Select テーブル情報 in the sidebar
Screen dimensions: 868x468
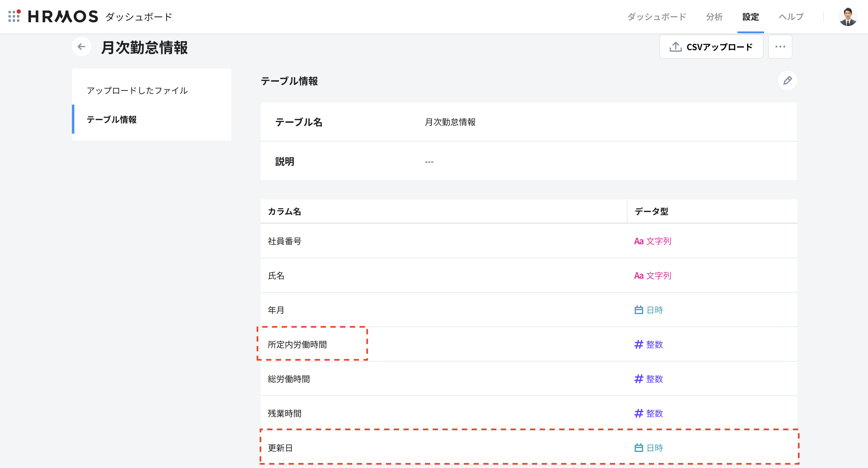(x=112, y=119)
